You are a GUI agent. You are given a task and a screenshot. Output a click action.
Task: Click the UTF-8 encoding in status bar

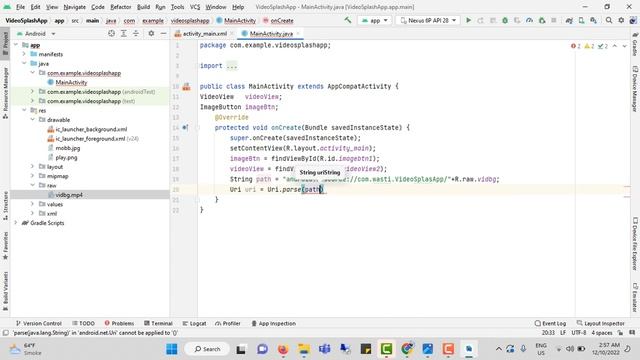pos(579,333)
